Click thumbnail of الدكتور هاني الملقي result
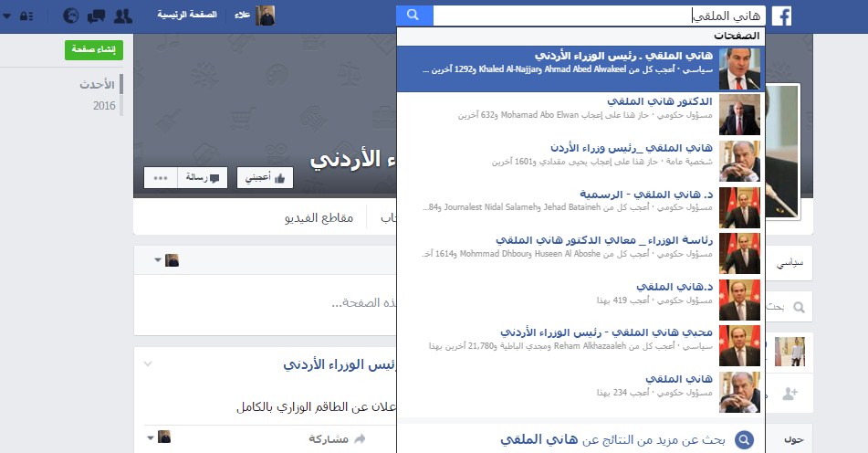868x453 pixels. pyautogui.click(x=739, y=115)
